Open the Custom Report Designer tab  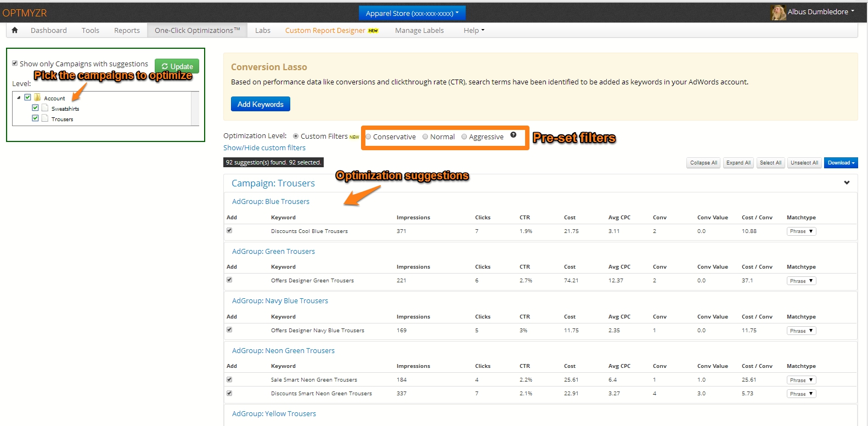coord(325,31)
